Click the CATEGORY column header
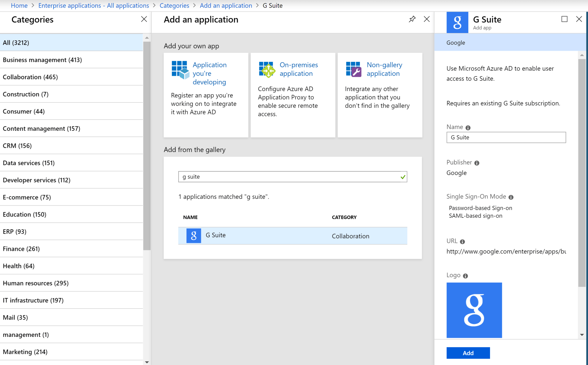 pyautogui.click(x=344, y=217)
